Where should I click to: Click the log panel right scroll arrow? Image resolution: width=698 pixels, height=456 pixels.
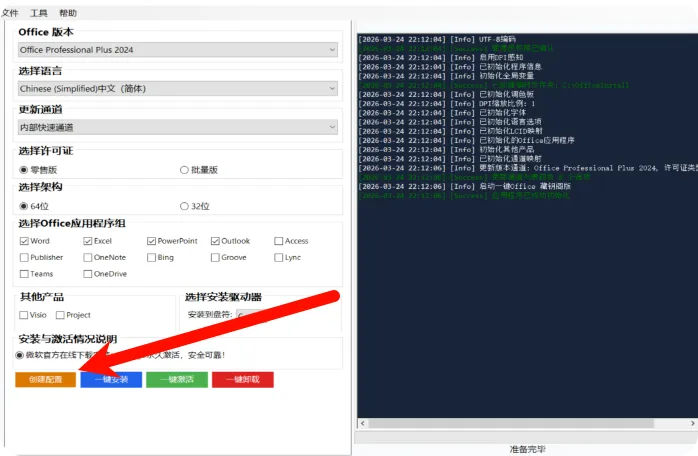[x=693, y=423]
